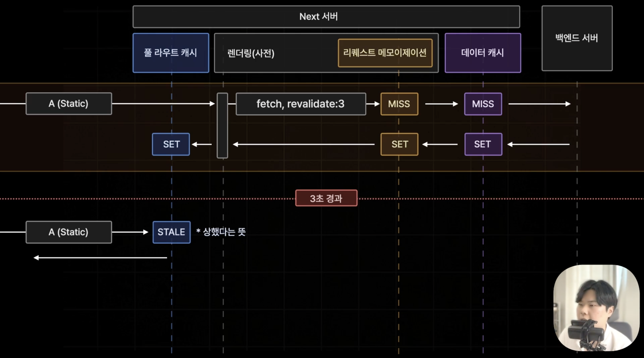Click the purple SET box
This screenshot has width=644, height=358.
[x=483, y=144]
